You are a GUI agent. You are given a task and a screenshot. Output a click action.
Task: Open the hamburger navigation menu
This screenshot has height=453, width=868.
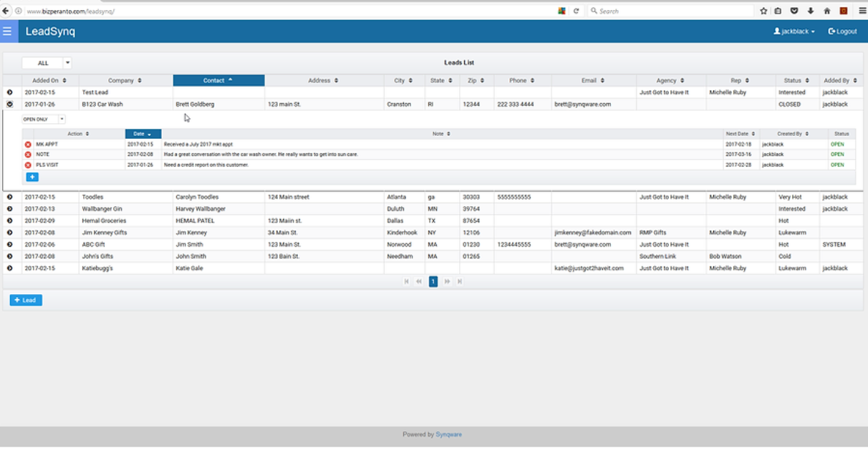click(7, 31)
